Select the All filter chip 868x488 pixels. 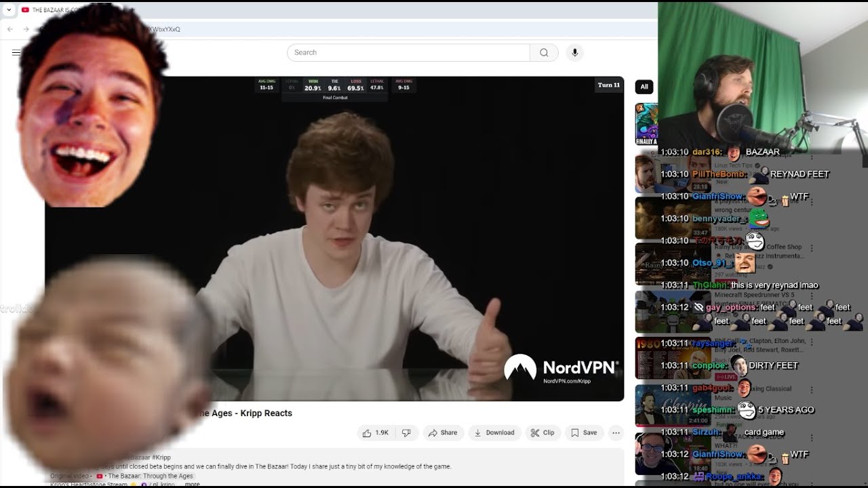[x=644, y=86]
